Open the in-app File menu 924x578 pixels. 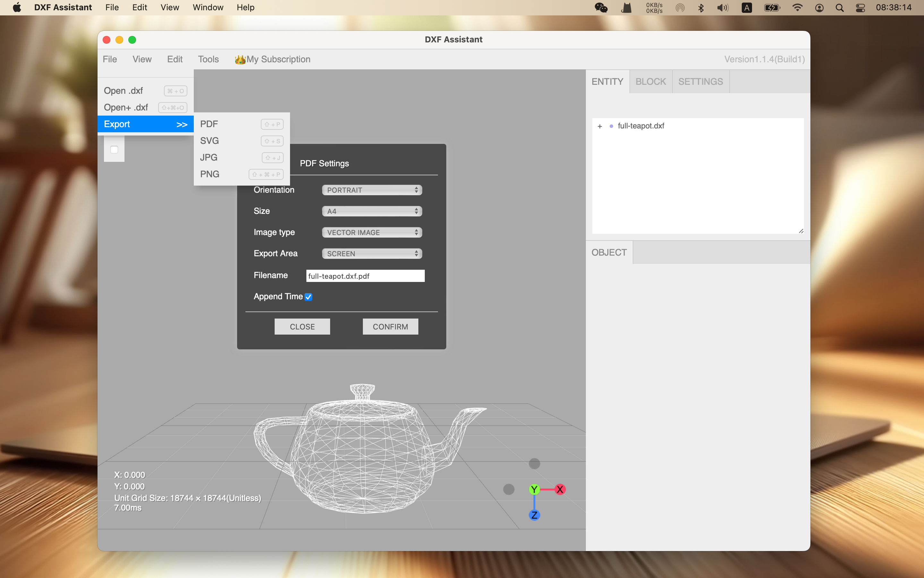[x=110, y=59]
